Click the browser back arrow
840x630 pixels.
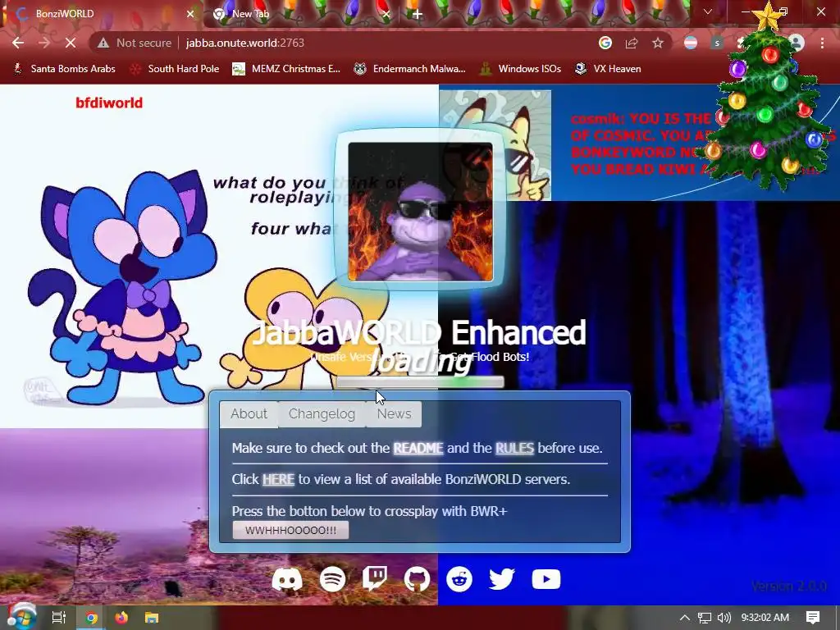18,43
